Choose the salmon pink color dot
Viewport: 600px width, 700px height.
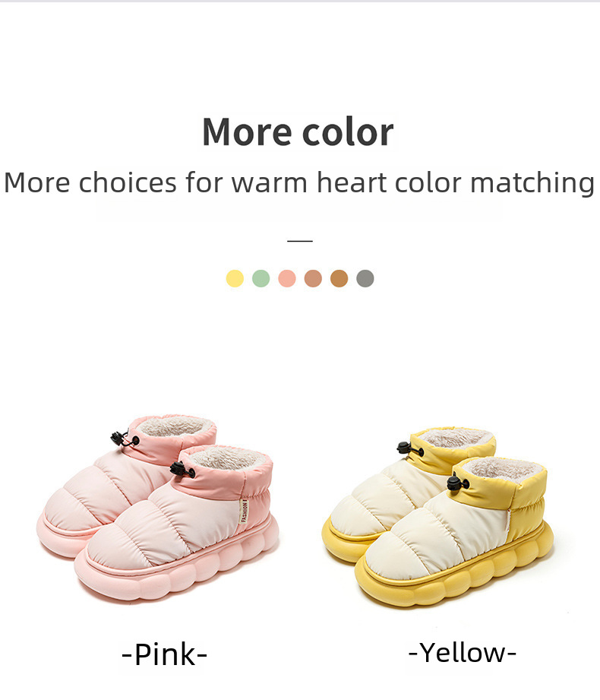pyautogui.click(x=287, y=279)
